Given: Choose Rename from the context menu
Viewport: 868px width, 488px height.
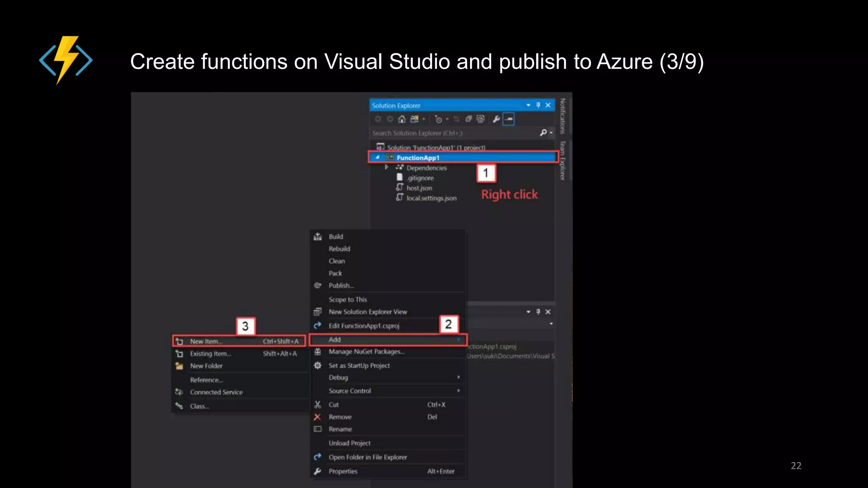Looking at the screenshot, I should [388, 429].
